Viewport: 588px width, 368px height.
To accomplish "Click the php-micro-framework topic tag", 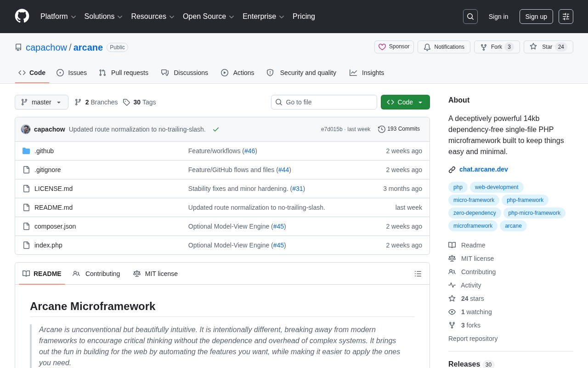I will pyautogui.click(x=534, y=213).
